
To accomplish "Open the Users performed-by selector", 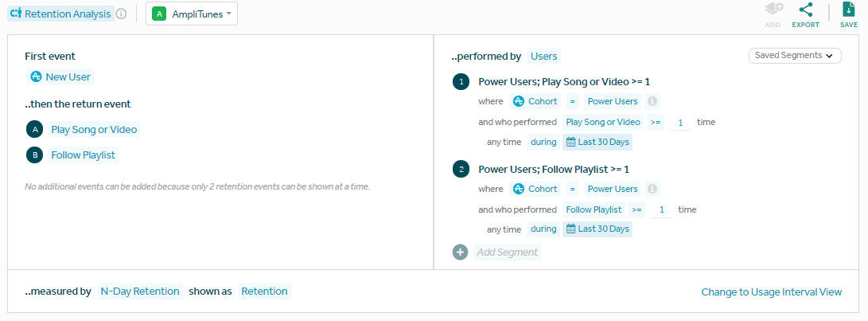I will (543, 56).
